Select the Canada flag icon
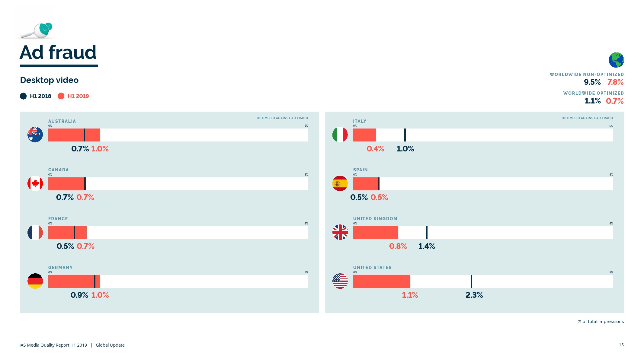Viewport: 644px width, 362px height. (x=35, y=183)
